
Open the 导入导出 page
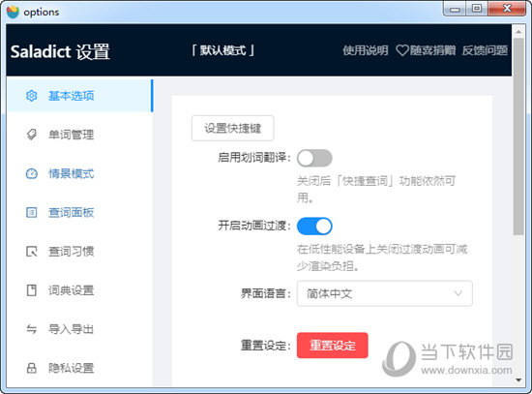[79, 329]
